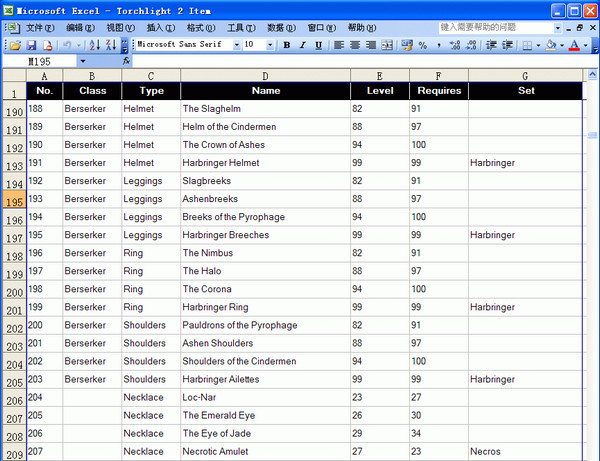Expand the Standard toolbar options chevron
This screenshot has width=600, height=461.
click(124, 46)
